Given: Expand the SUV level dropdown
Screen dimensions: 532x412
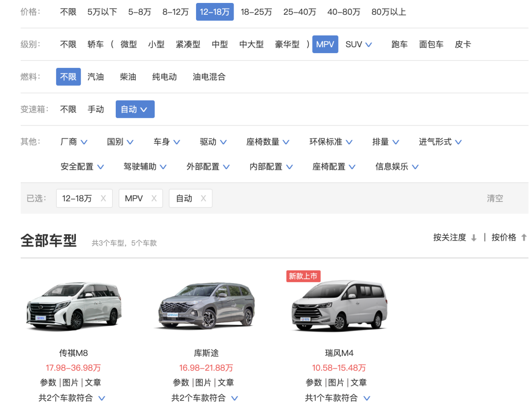Looking at the screenshot, I should [359, 44].
